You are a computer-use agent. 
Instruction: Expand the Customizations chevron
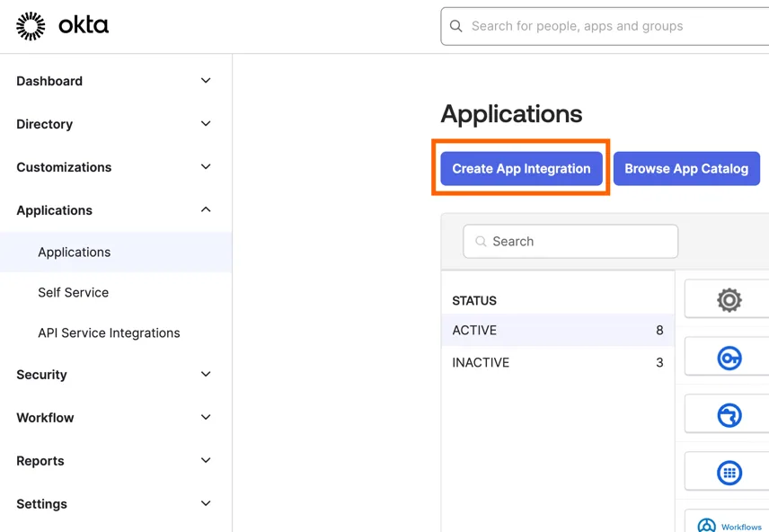coord(206,167)
